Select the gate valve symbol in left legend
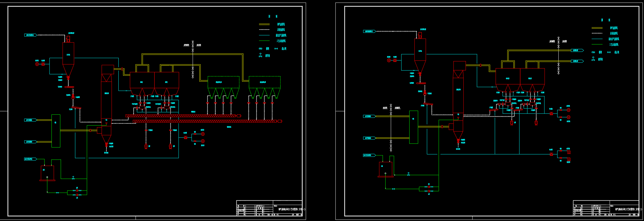This screenshot has width=644, height=221. (260, 49)
